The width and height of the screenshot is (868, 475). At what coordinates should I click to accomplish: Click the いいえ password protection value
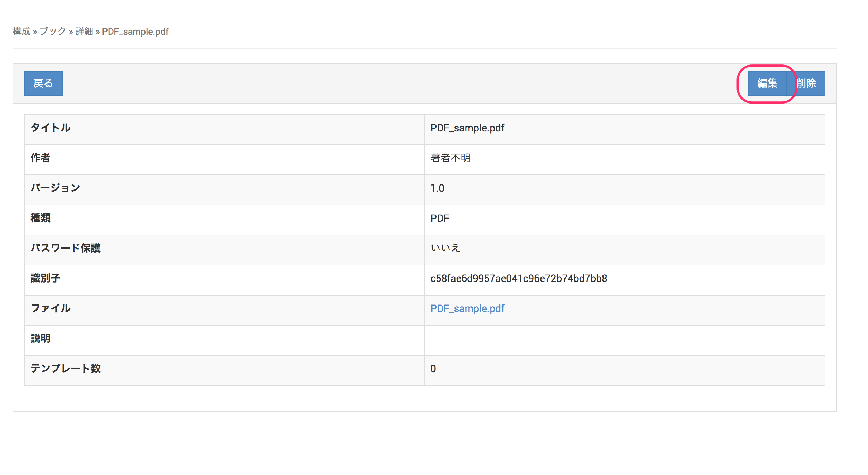point(445,248)
